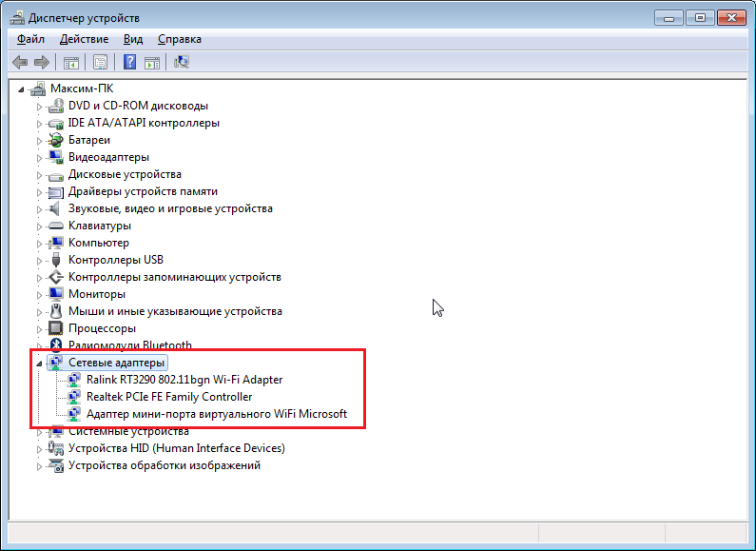
Task: Select Ralink RT3290 802.11bgn Wi-Fi Adapter
Action: 184,380
